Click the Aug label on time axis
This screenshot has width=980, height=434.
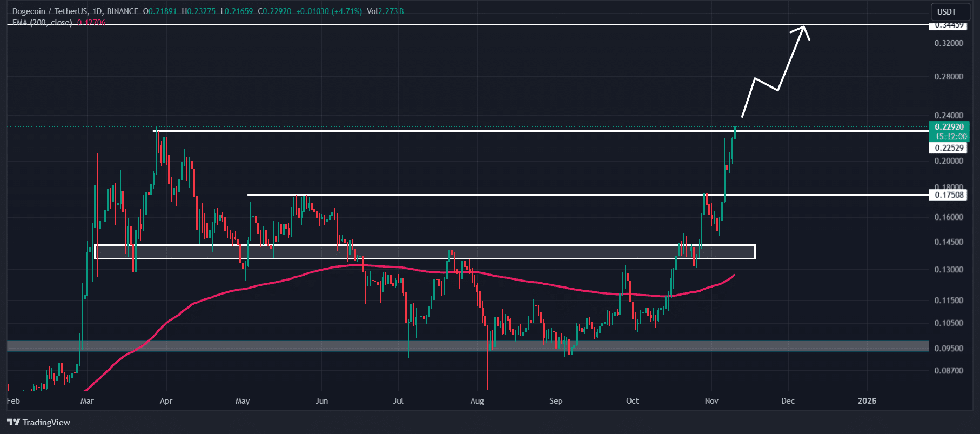pyautogui.click(x=477, y=400)
